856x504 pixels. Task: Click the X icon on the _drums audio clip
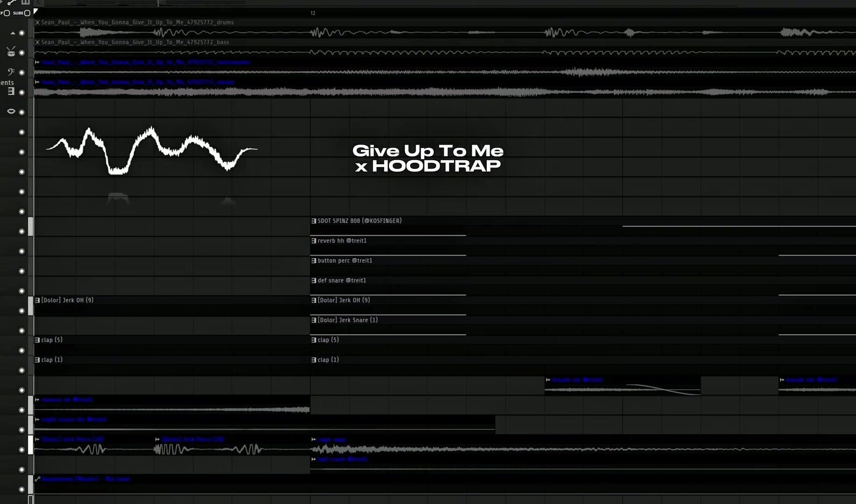pos(37,22)
